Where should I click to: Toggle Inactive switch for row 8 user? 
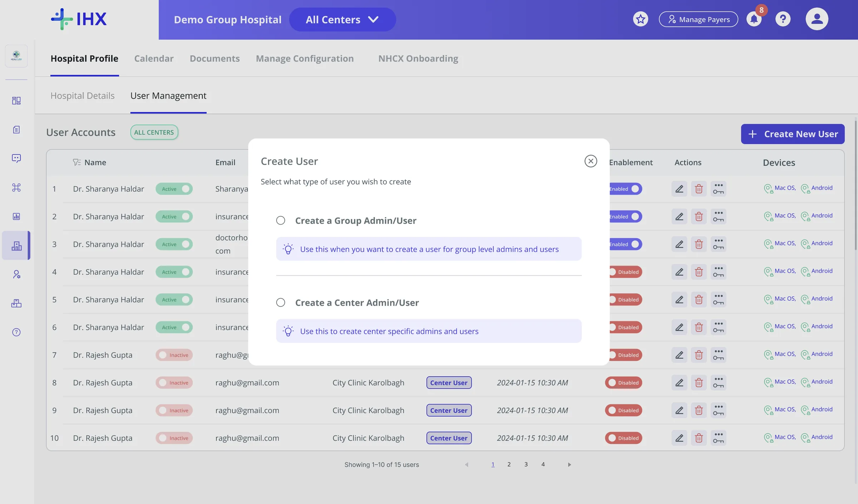point(174,383)
